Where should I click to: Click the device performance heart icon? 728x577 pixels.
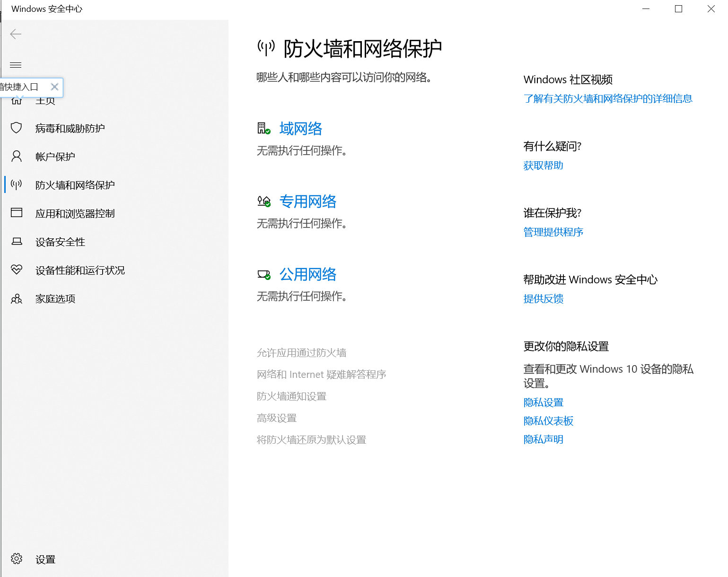(17, 270)
